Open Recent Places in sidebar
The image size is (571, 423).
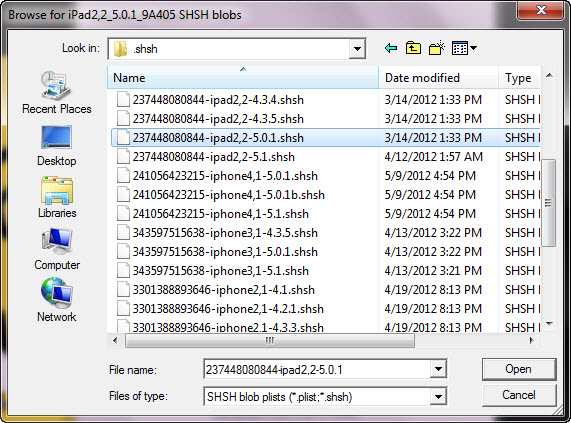[x=56, y=93]
